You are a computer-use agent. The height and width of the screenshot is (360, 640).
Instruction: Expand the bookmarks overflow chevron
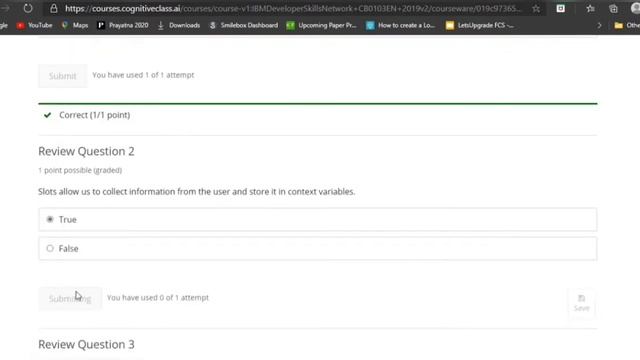599,25
